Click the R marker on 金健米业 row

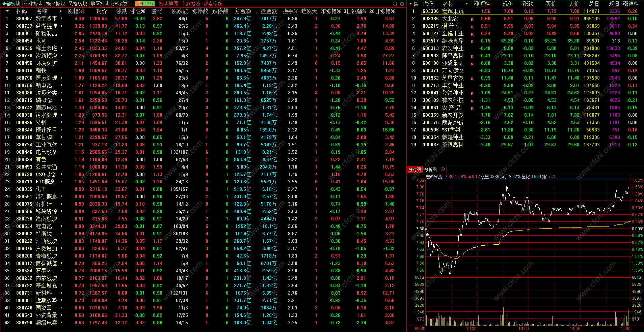[472, 34]
